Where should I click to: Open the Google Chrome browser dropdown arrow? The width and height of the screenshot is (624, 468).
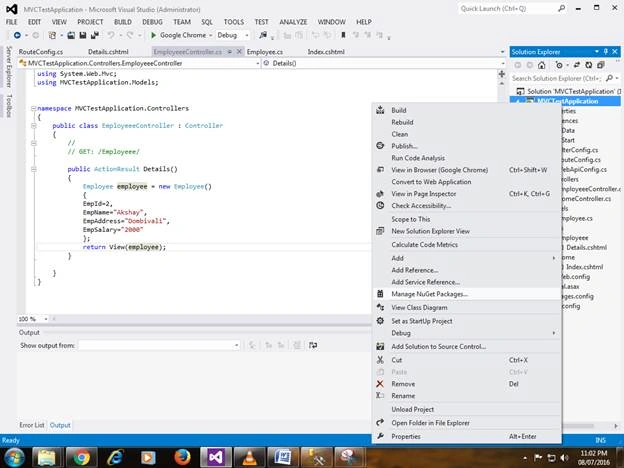click(211, 35)
